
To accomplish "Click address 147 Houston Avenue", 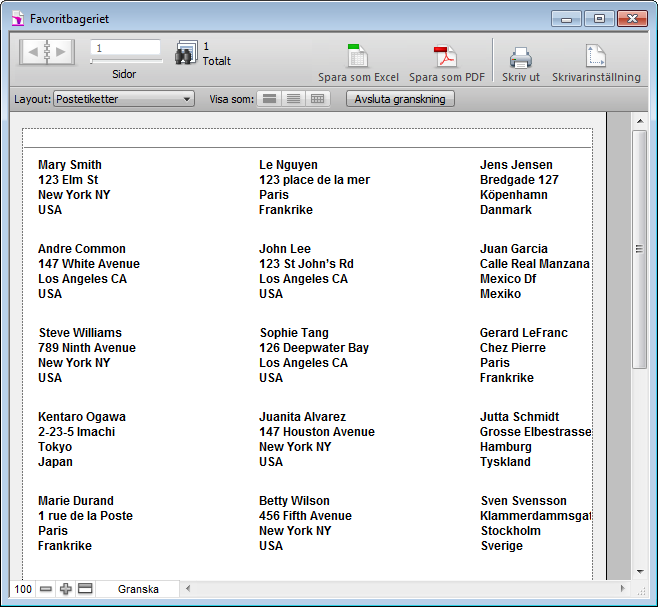I will (317, 432).
